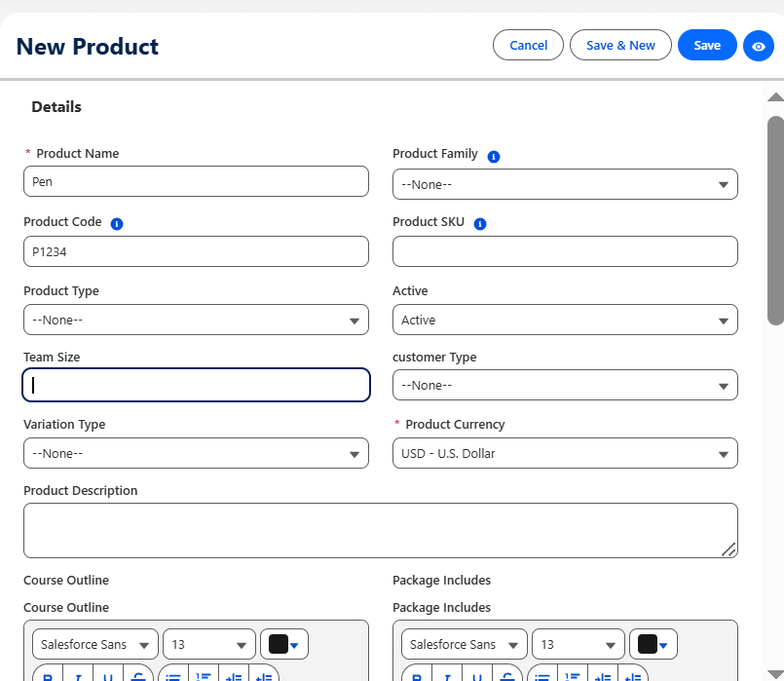Click the Team Size input field
This screenshot has width=784, height=681.
(x=196, y=385)
